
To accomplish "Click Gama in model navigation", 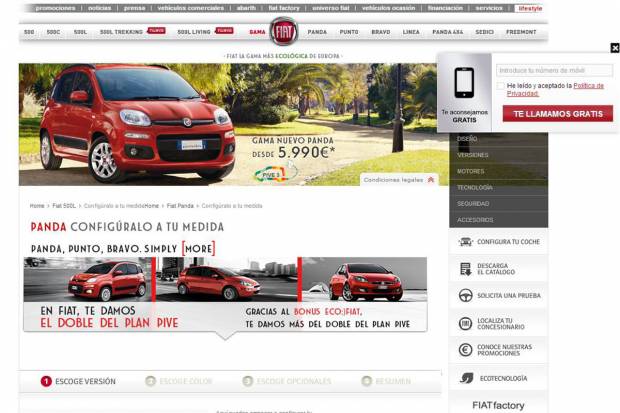I will [x=257, y=32].
